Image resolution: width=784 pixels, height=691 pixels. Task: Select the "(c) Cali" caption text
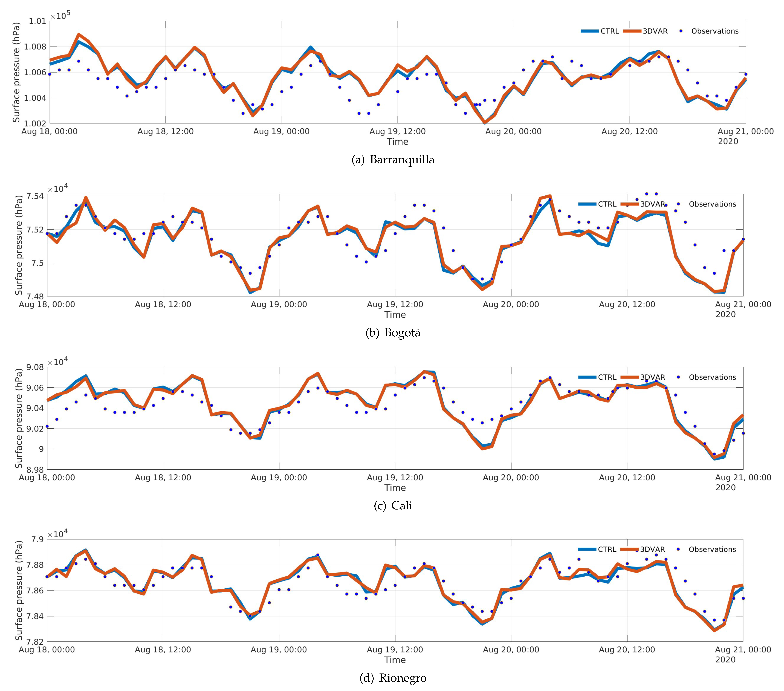(x=393, y=506)
